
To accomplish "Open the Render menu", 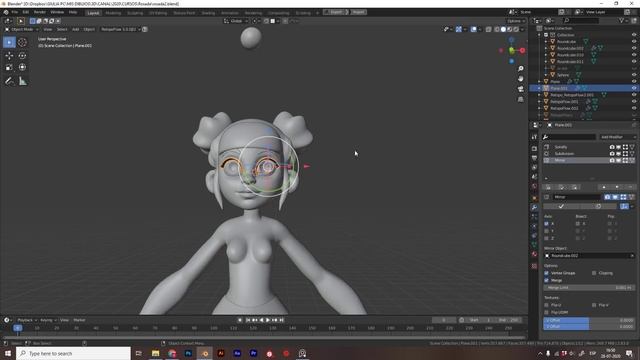I will pos(40,12).
